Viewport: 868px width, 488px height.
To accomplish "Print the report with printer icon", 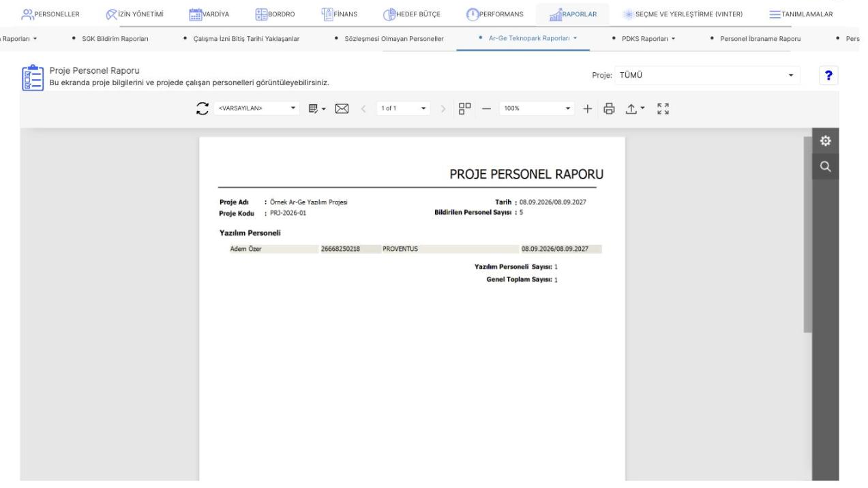I will click(x=610, y=108).
